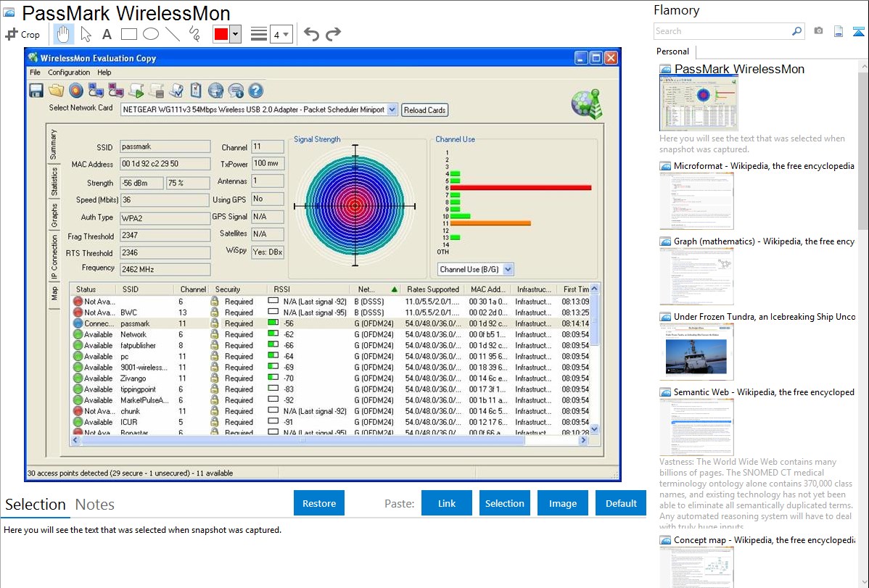This screenshot has height=588, width=869.
Task: Click into the Flamory Search field
Action: pyautogui.click(x=722, y=31)
